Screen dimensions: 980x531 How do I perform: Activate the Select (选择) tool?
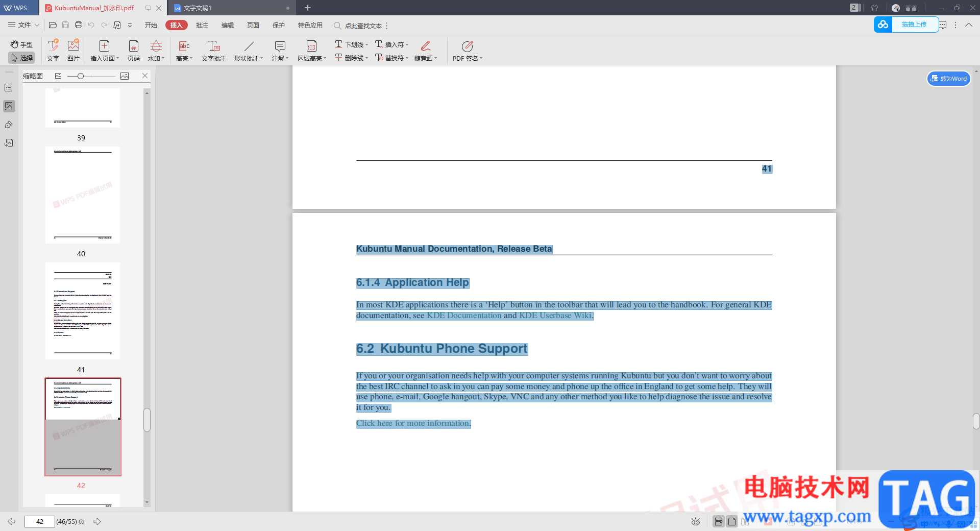[x=21, y=58]
